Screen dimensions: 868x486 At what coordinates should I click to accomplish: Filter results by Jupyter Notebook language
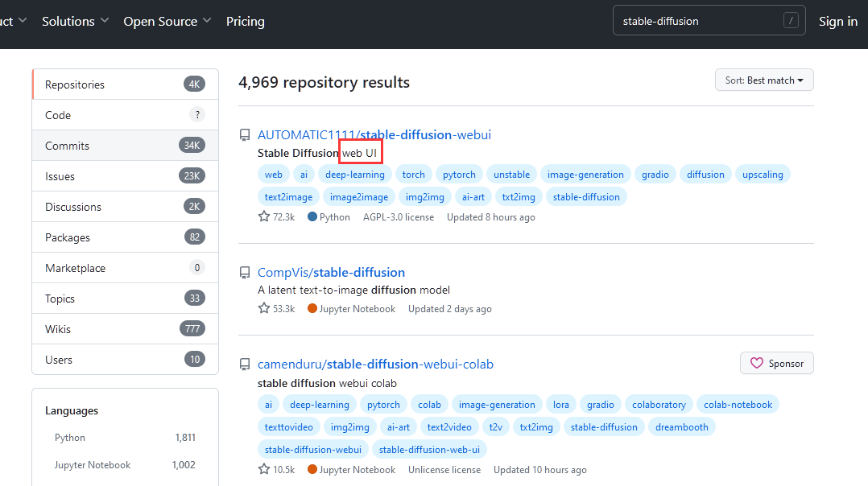pyautogui.click(x=125, y=465)
